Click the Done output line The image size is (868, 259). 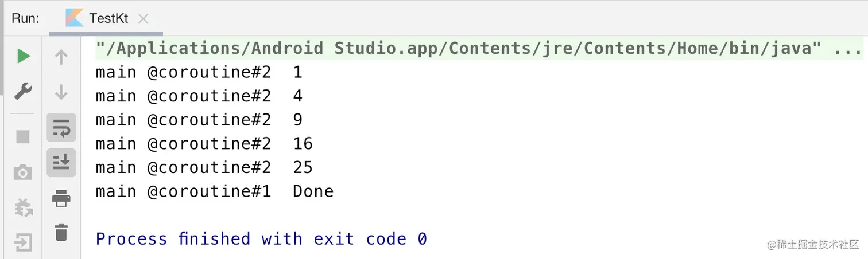click(215, 191)
